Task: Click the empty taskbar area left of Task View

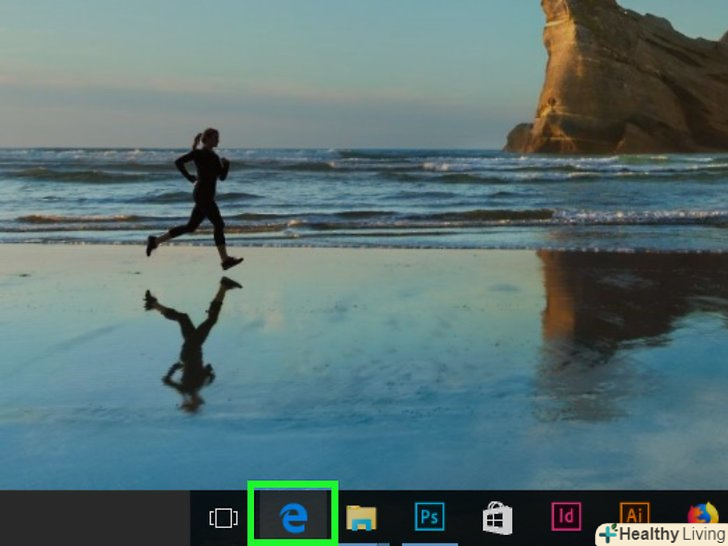Action: (100, 517)
